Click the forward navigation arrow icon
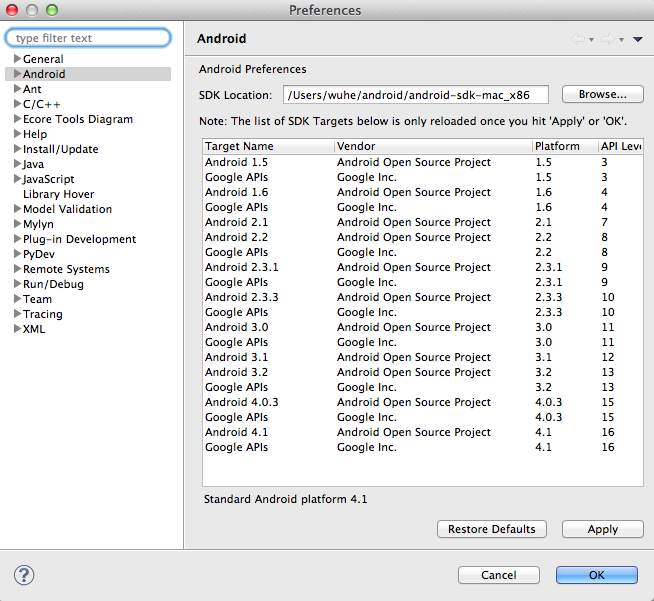The height and width of the screenshot is (601, 654). click(608, 39)
